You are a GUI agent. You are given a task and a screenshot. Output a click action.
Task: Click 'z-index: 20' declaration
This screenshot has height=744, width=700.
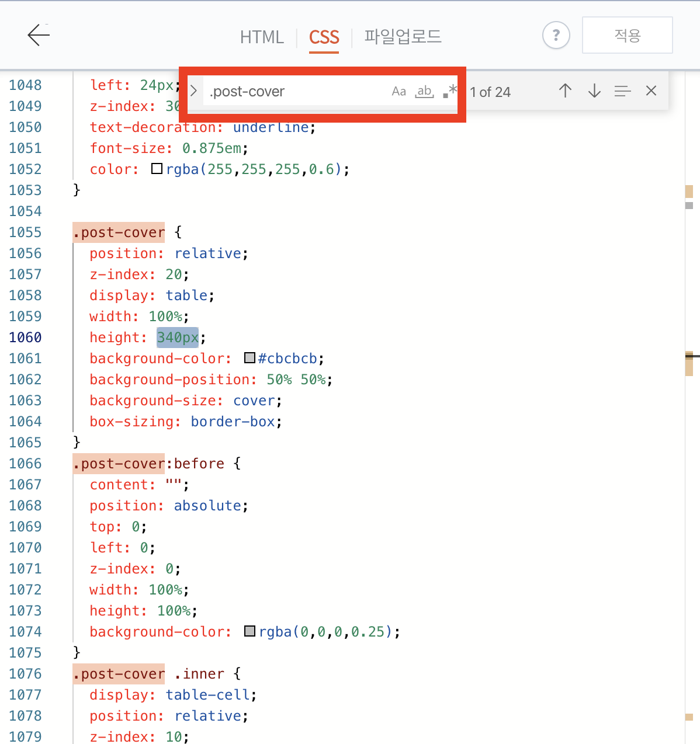pos(139,274)
